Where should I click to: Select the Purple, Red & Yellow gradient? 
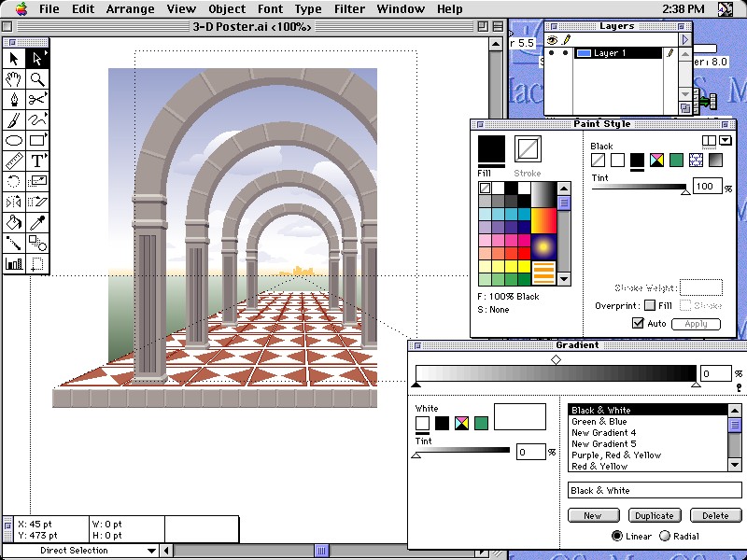616,455
